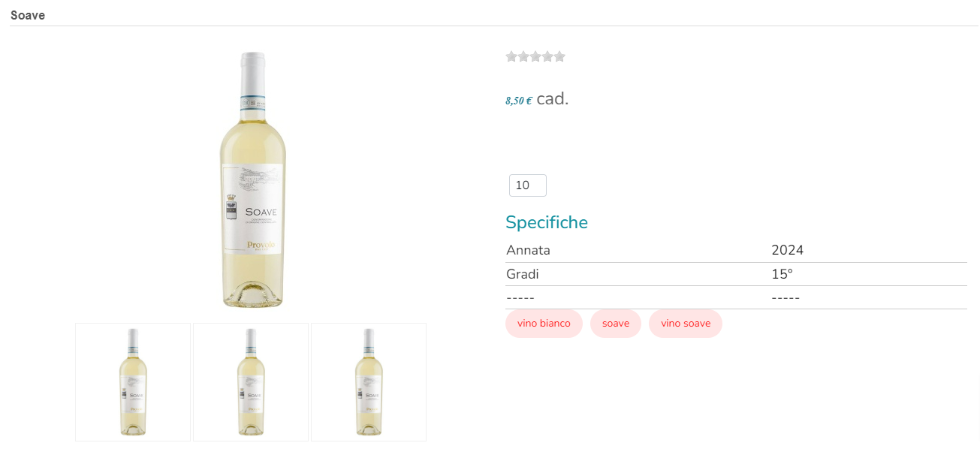
Task: Open the "vino bianco" tag
Action: [544, 324]
